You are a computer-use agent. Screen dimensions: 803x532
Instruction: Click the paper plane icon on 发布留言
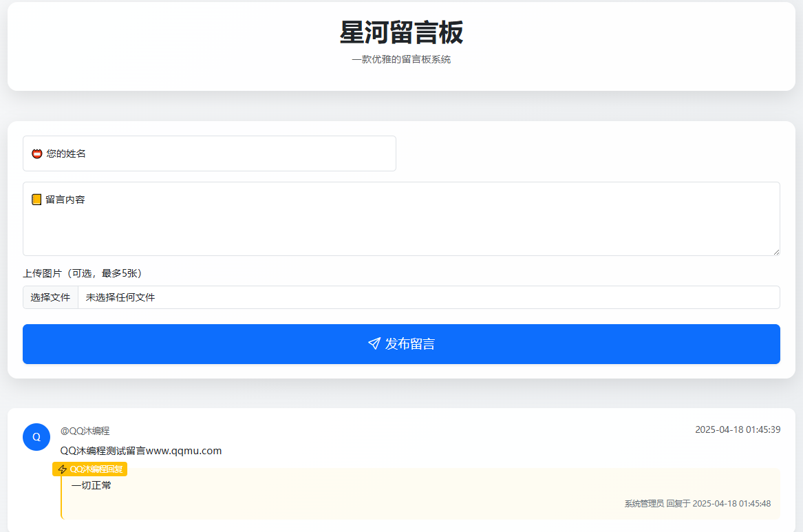point(374,343)
